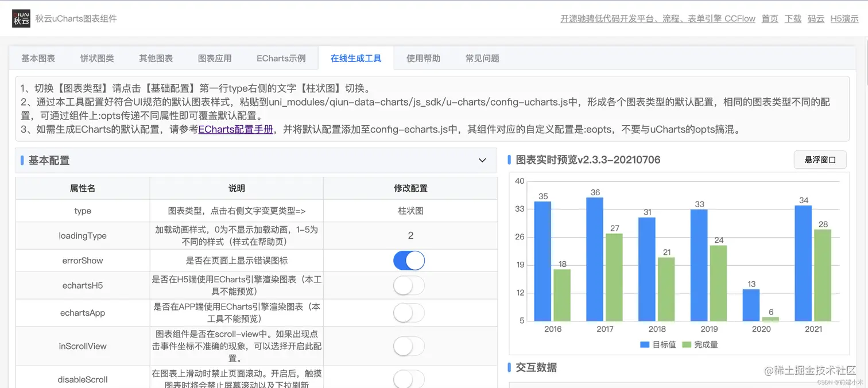Image resolution: width=868 pixels, height=388 pixels.
Task: Click the green 2018 bar labeled 21
Action: [666, 289]
